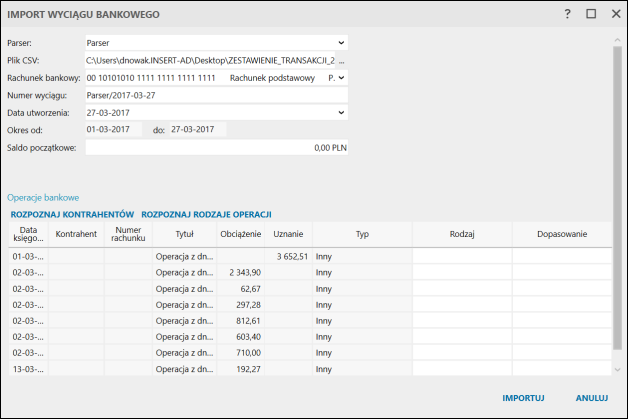Click the Numer rachunku column header

coord(128,234)
